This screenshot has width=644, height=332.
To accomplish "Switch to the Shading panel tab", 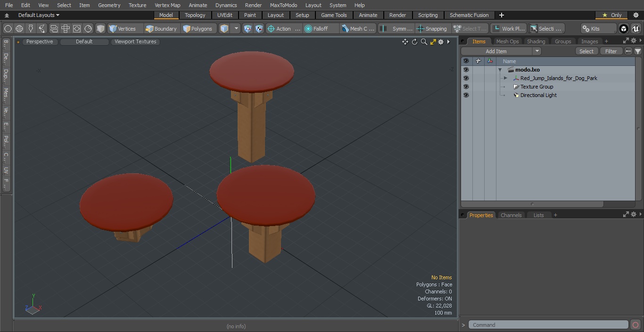I will [x=536, y=41].
